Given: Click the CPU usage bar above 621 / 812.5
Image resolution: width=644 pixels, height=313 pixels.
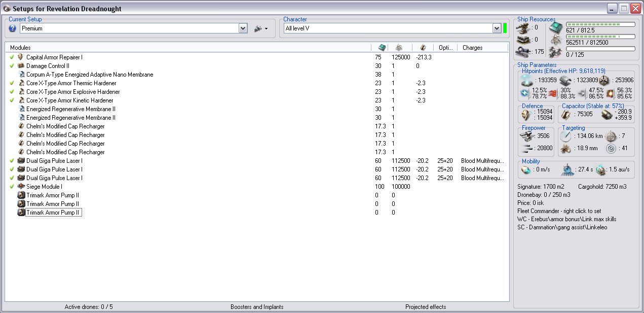Looking at the screenshot, I should (600, 24).
